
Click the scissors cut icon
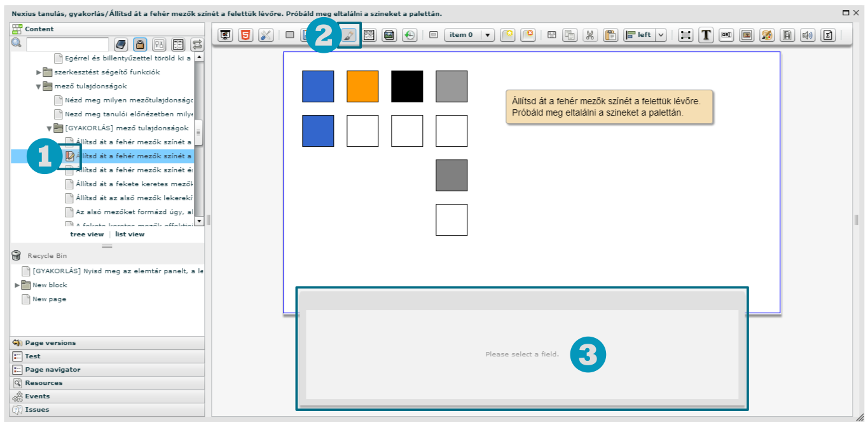[590, 36]
